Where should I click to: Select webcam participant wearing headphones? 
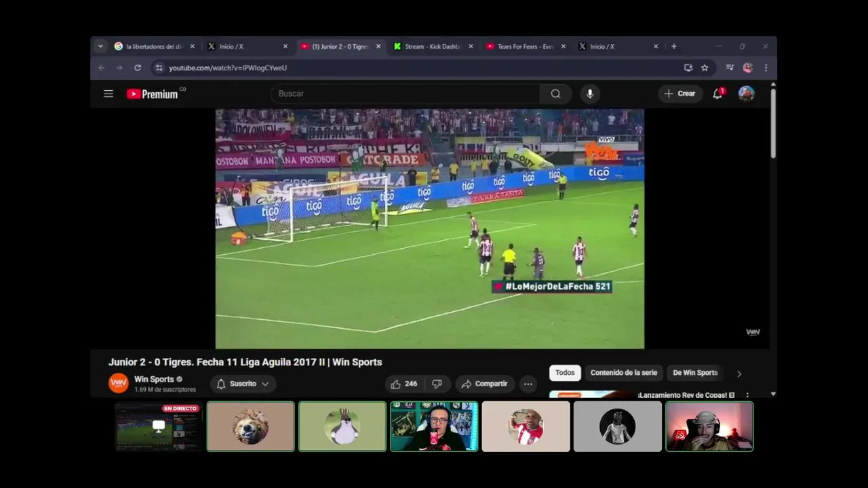[x=709, y=426]
